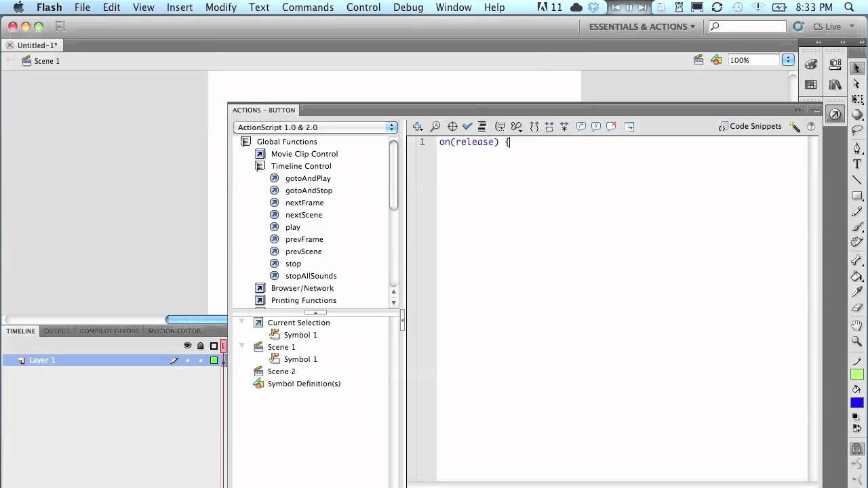Select the Text tool
The width and height of the screenshot is (868, 488).
(857, 164)
